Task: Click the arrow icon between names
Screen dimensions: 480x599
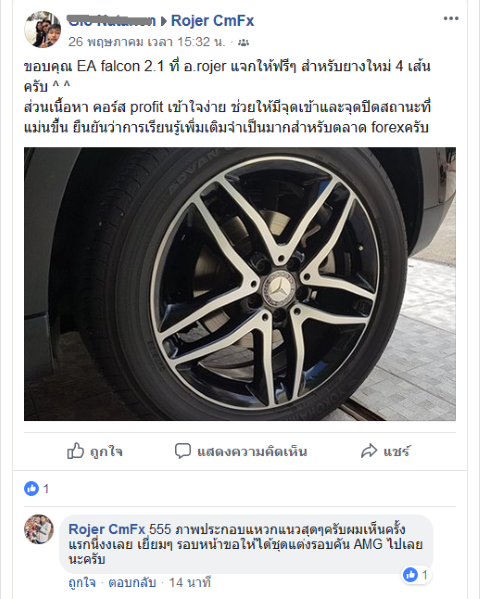Action: pyautogui.click(x=164, y=21)
